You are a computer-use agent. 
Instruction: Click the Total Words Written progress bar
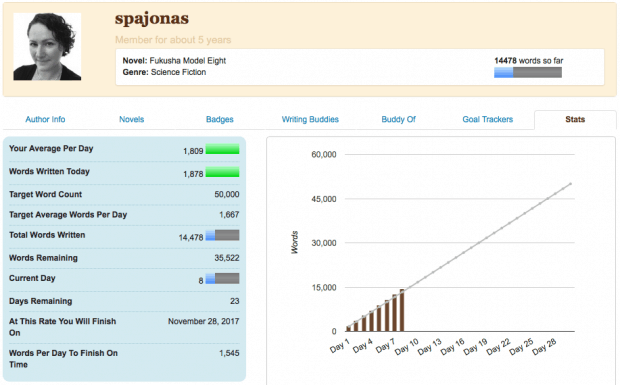[x=222, y=235]
